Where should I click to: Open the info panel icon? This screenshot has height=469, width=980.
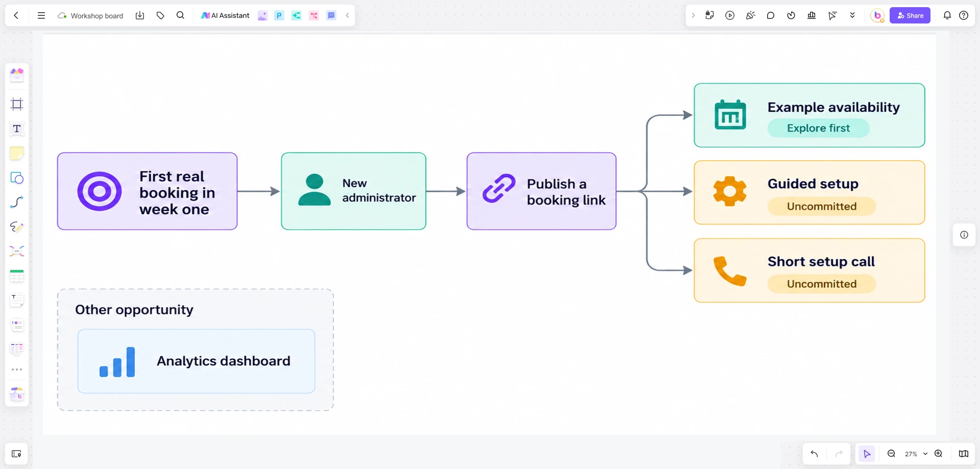[x=964, y=235]
